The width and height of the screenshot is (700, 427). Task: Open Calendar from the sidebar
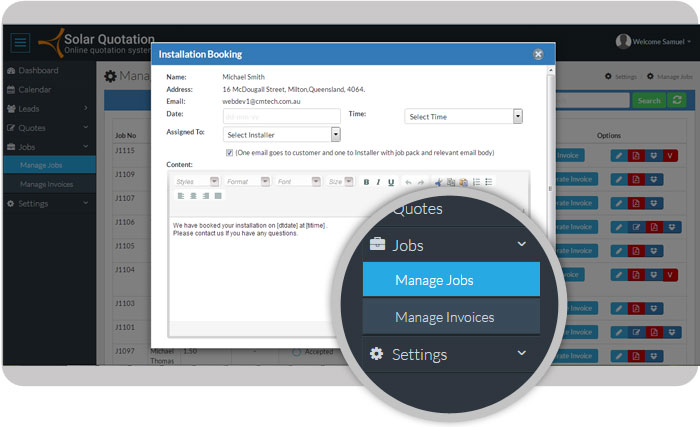pos(34,90)
